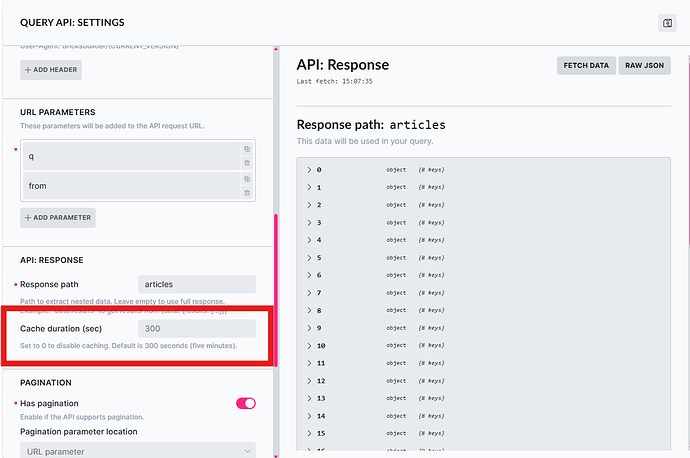Delete the 'q' URL parameter
Image resolution: width=690 pixels, height=458 pixels.
tap(247, 163)
